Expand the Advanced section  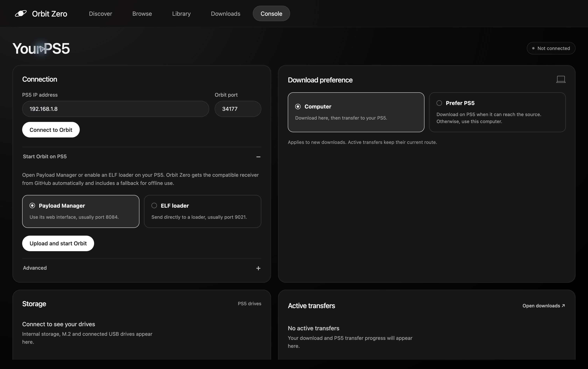[x=142, y=268]
